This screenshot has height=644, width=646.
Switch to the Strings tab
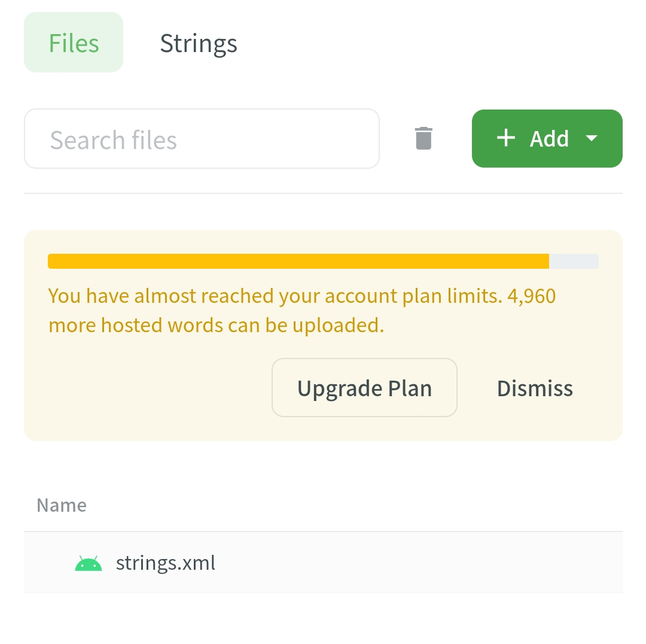pos(198,43)
